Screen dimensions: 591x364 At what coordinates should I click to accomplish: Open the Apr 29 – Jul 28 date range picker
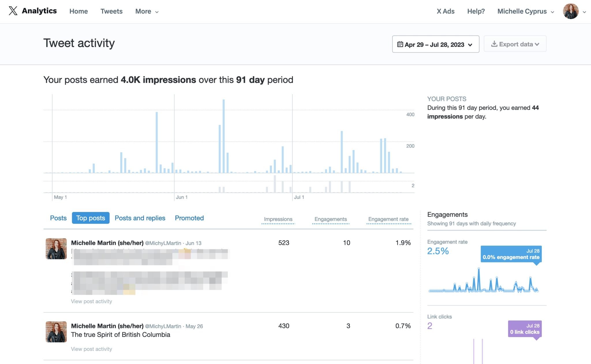(435, 44)
